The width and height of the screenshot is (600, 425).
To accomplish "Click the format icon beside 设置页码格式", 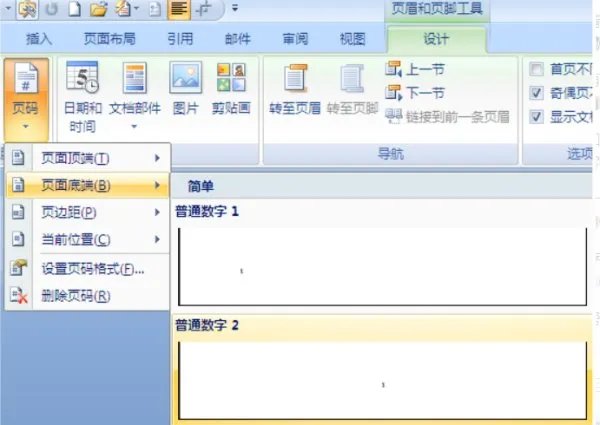I will (x=18, y=268).
